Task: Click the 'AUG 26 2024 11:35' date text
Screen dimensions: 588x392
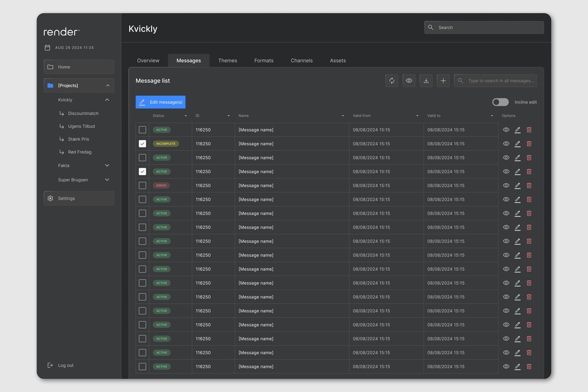Action: tap(75, 48)
